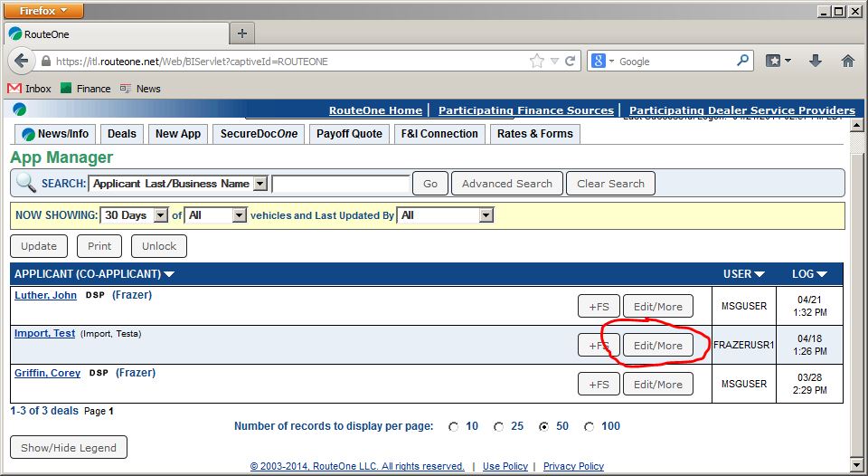
Task: Sort by LOG column arrow
Action: [x=822, y=274]
